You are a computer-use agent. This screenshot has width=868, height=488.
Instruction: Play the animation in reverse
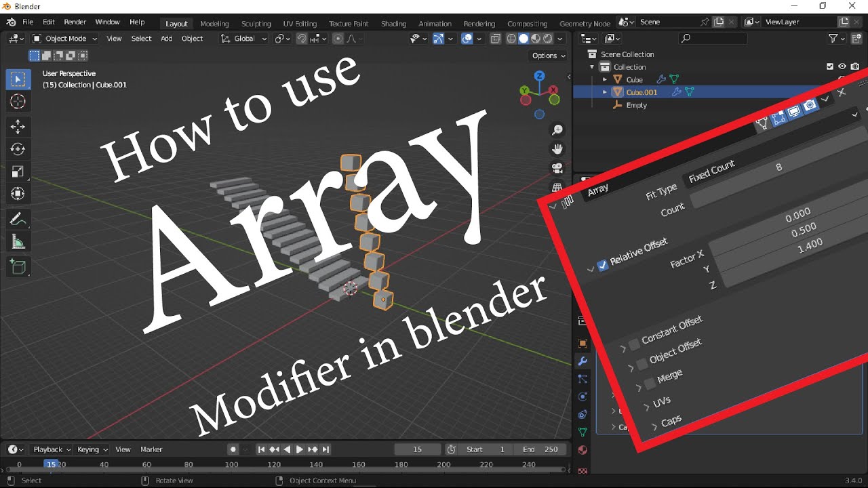point(287,449)
